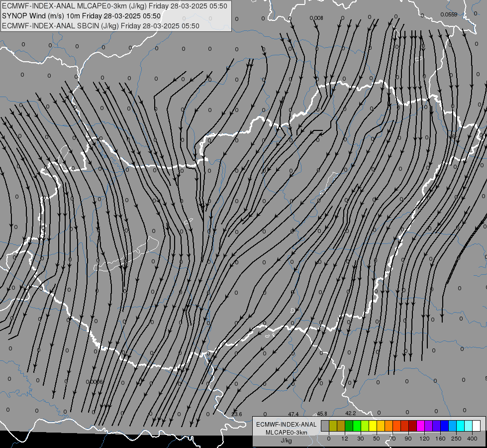This screenshot has height=448, width=487.
Task: Click the 'J/kg' unit label in legend
Action: 286,441
